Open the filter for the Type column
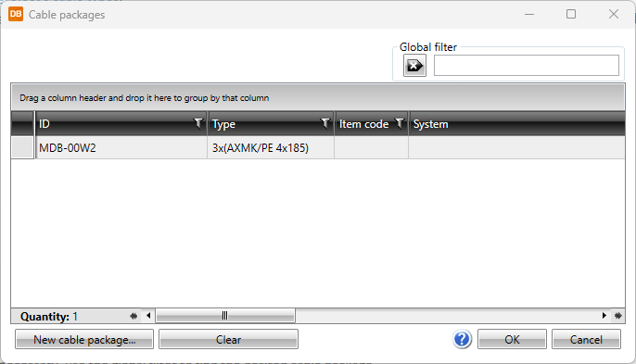Screen dimensions: 636x364 pos(324,123)
